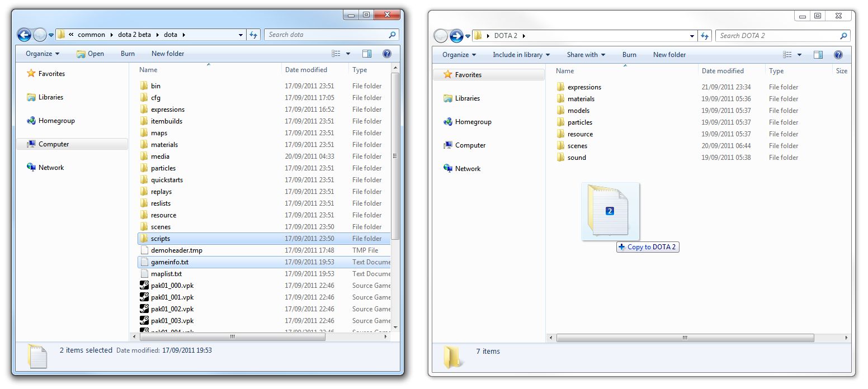Viewport: 868px width, 389px height.
Task: Toggle preview pane icon in dota window
Action: (x=367, y=54)
